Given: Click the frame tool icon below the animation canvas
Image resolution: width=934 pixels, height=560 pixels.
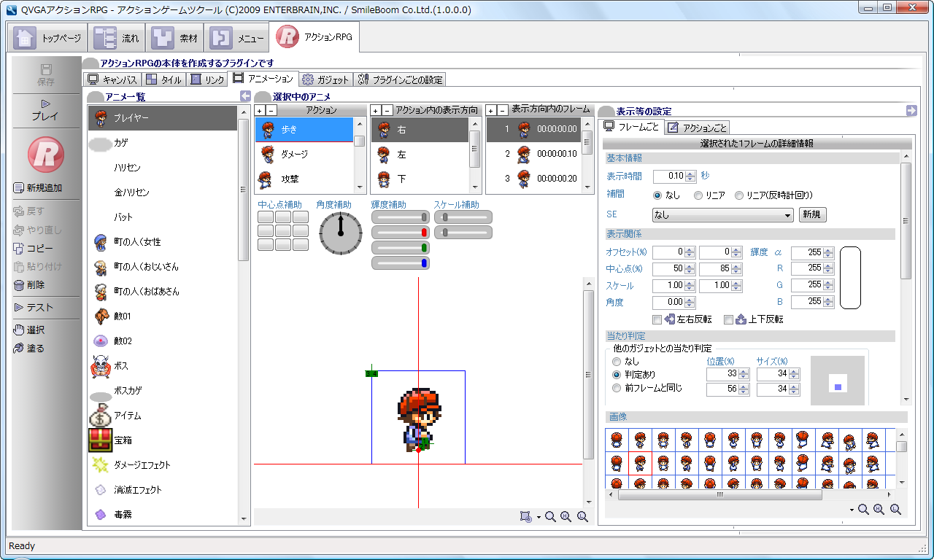Looking at the screenshot, I should (x=526, y=516).
